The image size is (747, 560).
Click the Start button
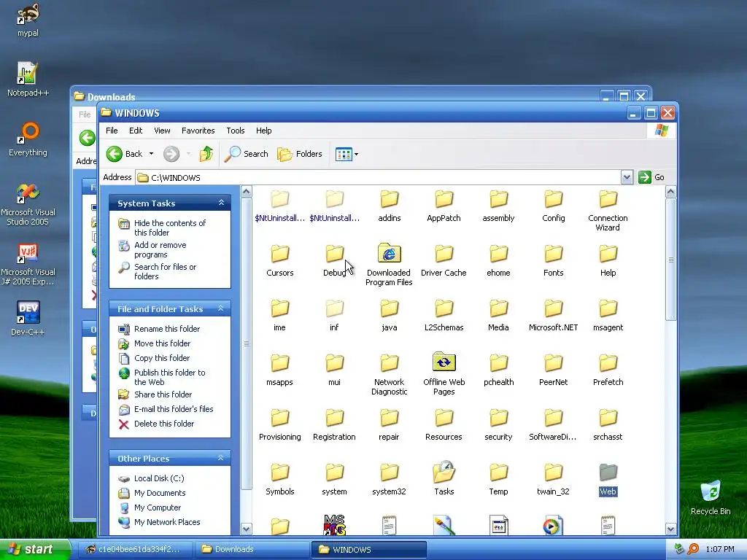pos(35,549)
